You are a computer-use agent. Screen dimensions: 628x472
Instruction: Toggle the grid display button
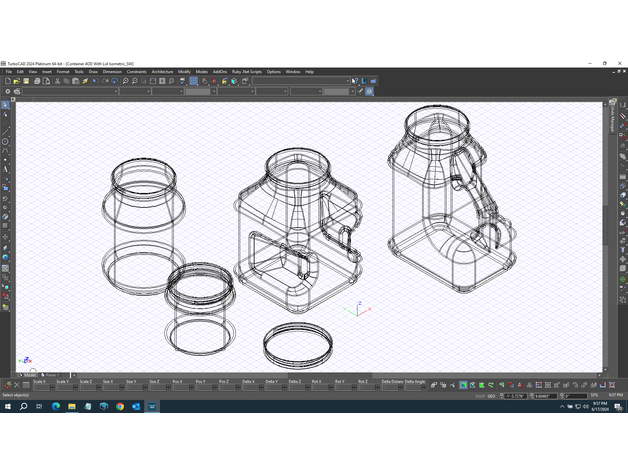(x=193, y=81)
